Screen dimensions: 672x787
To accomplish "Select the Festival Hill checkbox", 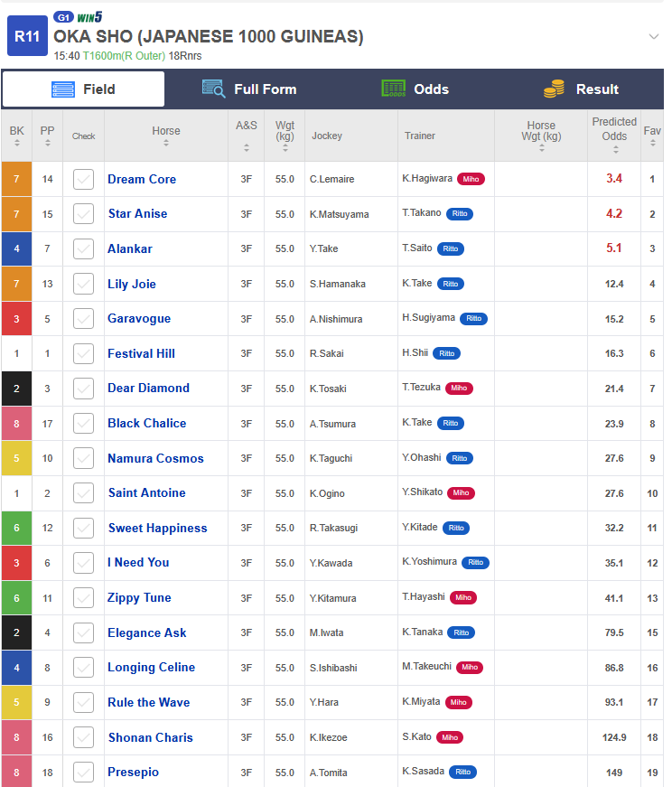I will tap(83, 354).
